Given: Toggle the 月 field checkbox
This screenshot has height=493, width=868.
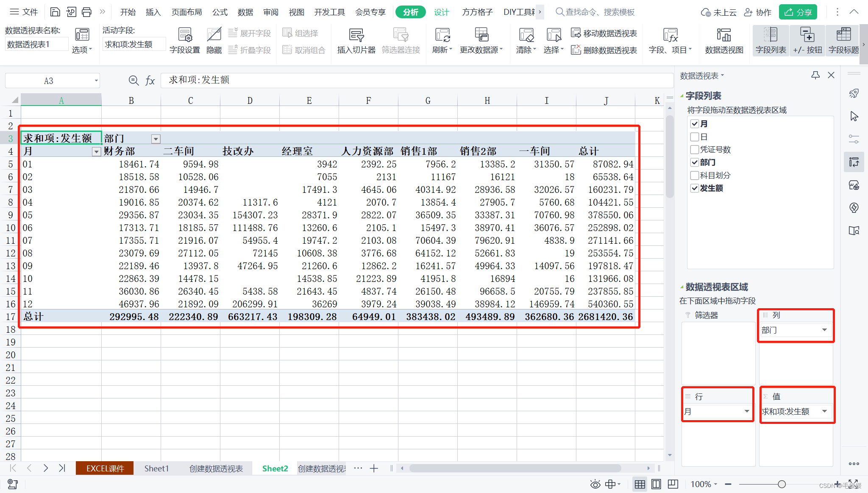Looking at the screenshot, I should 694,124.
